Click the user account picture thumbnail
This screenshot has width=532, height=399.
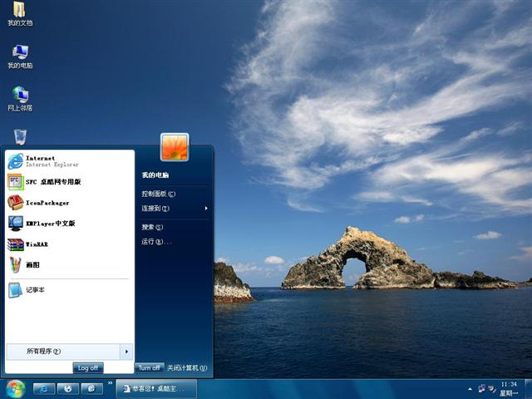[175, 147]
